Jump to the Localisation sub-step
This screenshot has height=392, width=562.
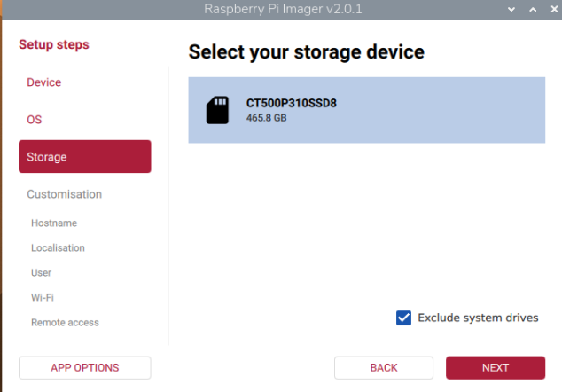(x=58, y=247)
